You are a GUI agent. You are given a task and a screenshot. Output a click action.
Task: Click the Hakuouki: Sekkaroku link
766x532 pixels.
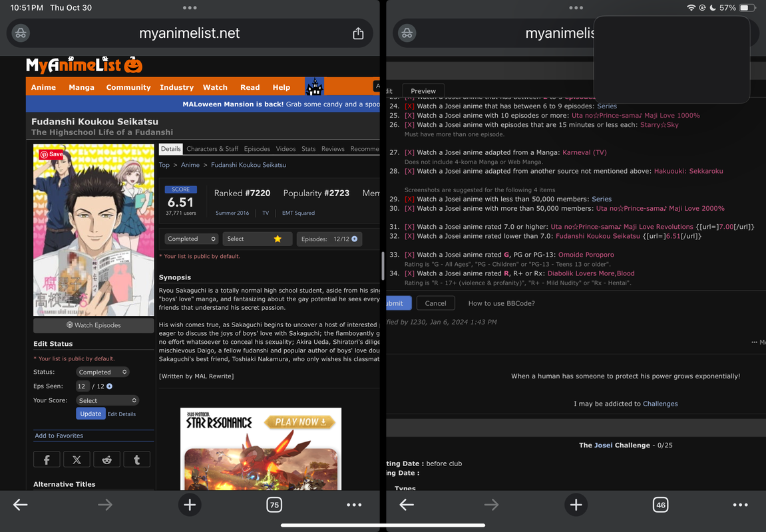coord(688,171)
